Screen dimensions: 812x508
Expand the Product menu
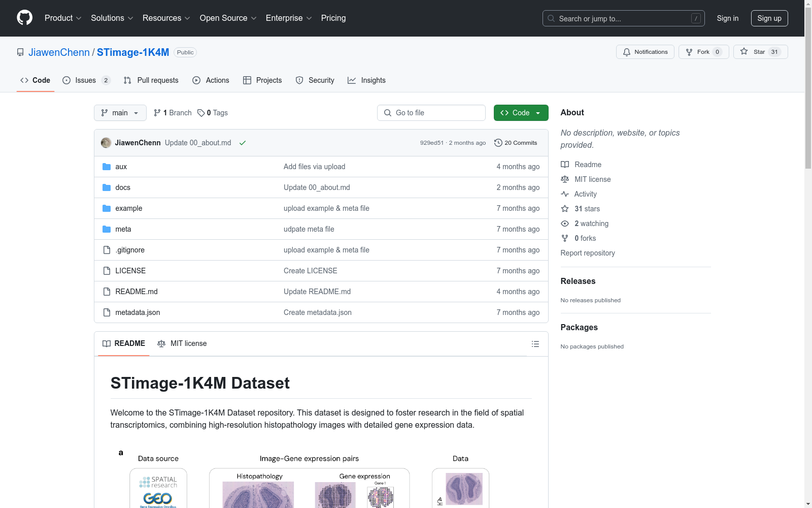(x=63, y=18)
